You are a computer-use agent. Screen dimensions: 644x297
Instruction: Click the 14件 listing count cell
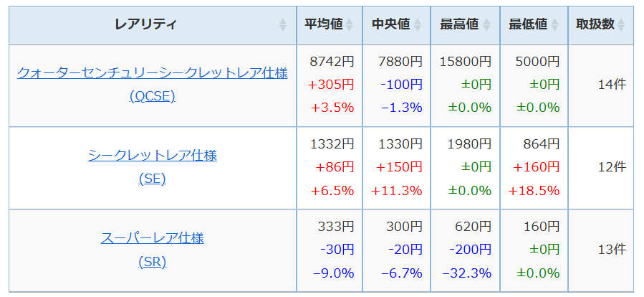click(612, 85)
